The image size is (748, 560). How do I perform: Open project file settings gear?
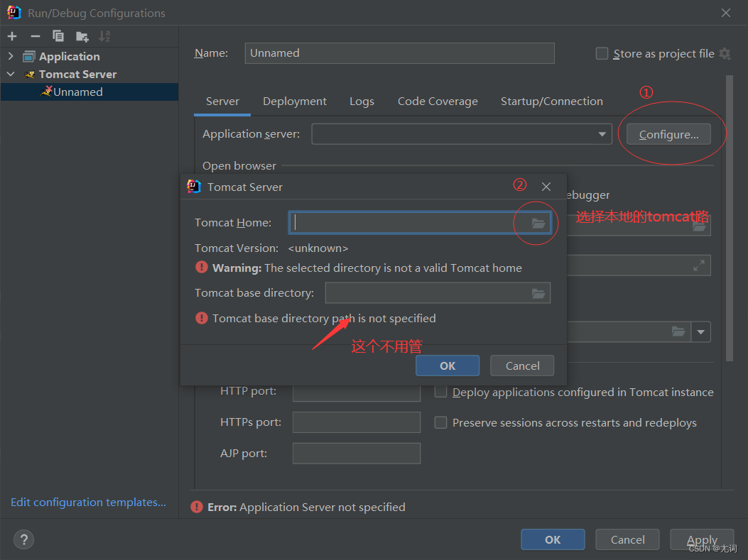(x=725, y=53)
